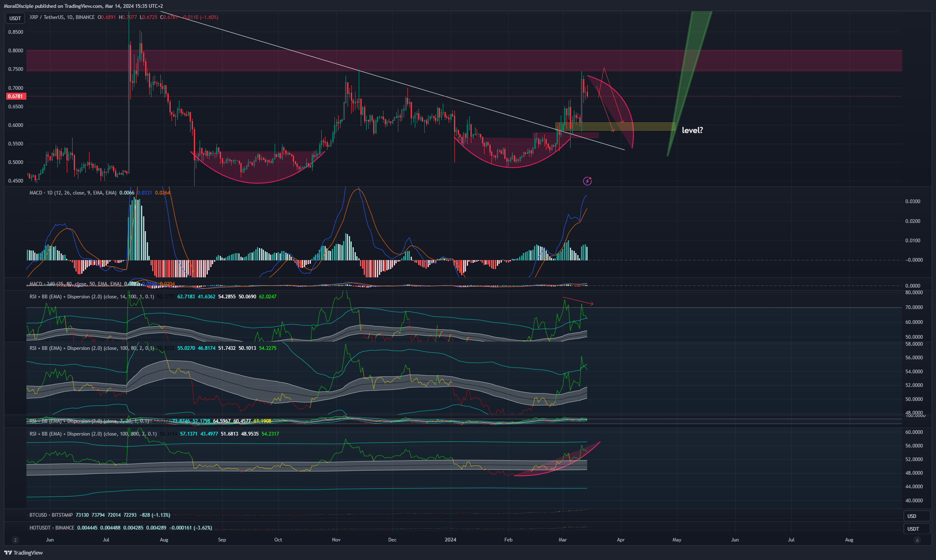This screenshot has height=560, width=936.
Task: Click the Dec label on time axis
Action: pos(393,540)
